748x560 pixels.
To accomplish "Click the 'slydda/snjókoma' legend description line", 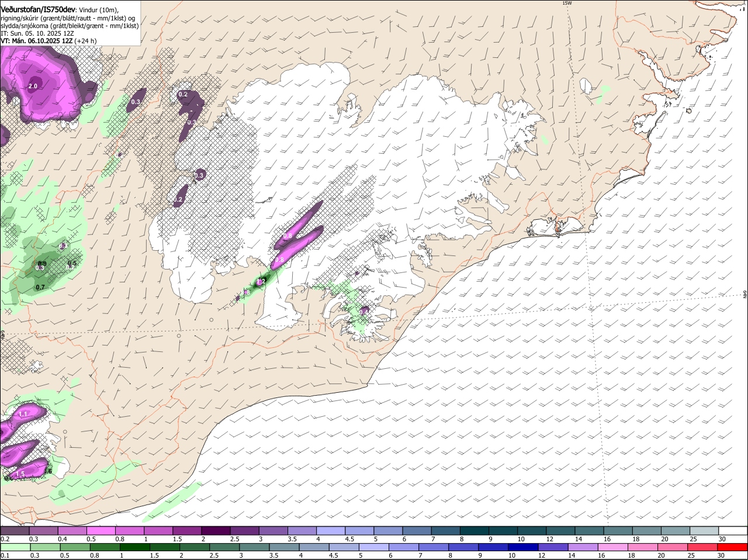I will click(x=70, y=26).
